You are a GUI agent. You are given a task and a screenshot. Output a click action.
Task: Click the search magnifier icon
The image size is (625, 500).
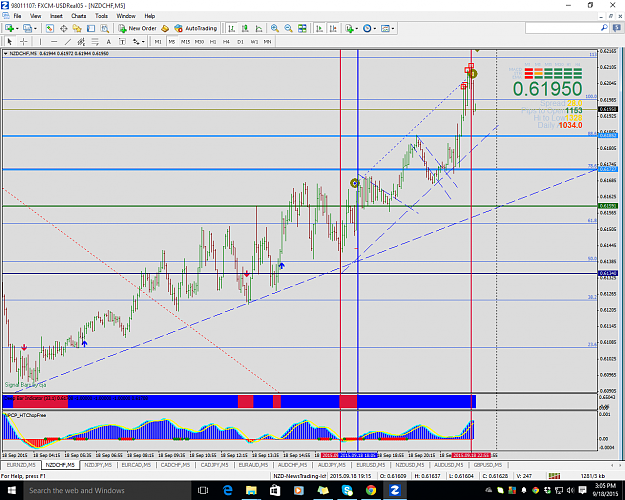coord(604,28)
